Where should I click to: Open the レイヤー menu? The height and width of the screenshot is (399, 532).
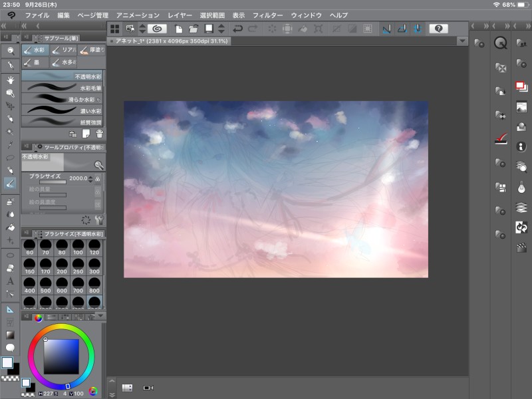coord(180,15)
